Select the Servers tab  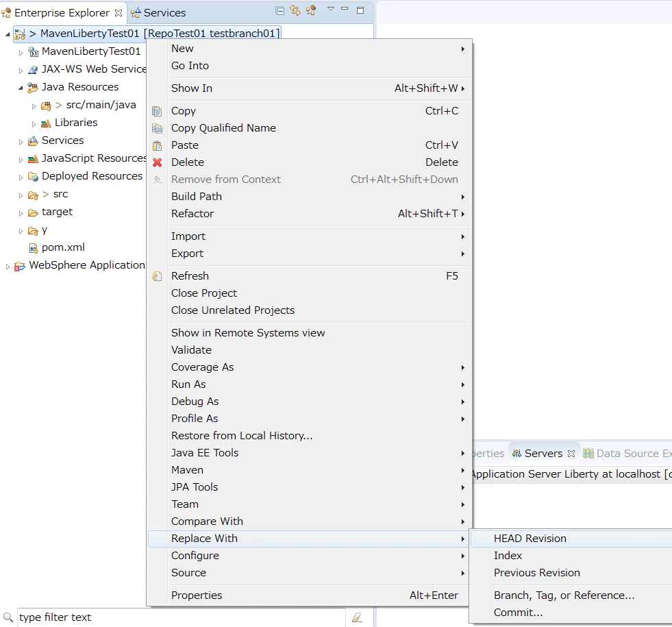coord(543,454)
